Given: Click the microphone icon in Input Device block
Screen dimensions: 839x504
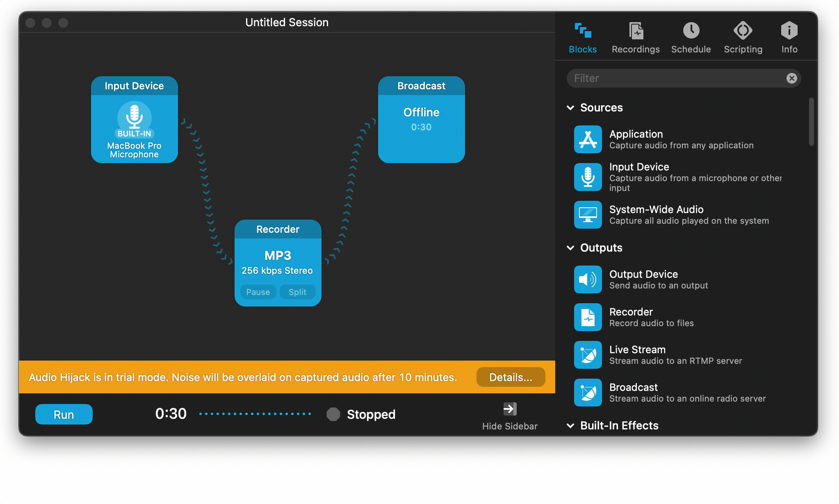Looking at the screenshot, I should pos(134,116).
